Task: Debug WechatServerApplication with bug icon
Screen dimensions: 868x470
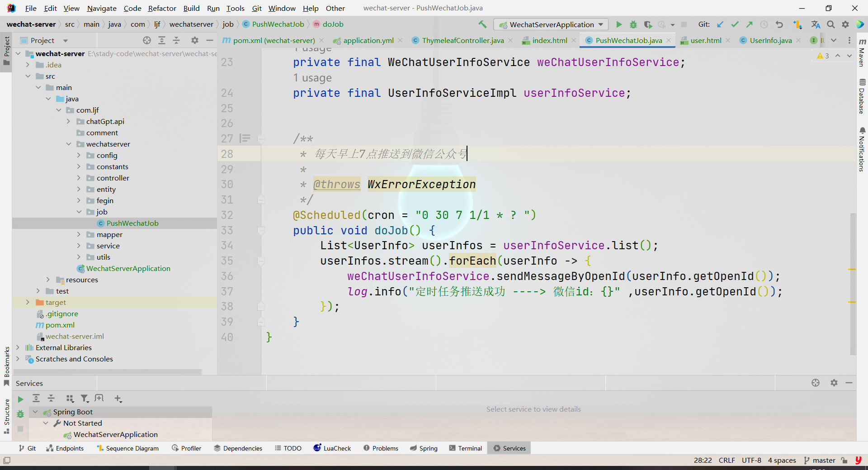Action: (x=633, y=24)
